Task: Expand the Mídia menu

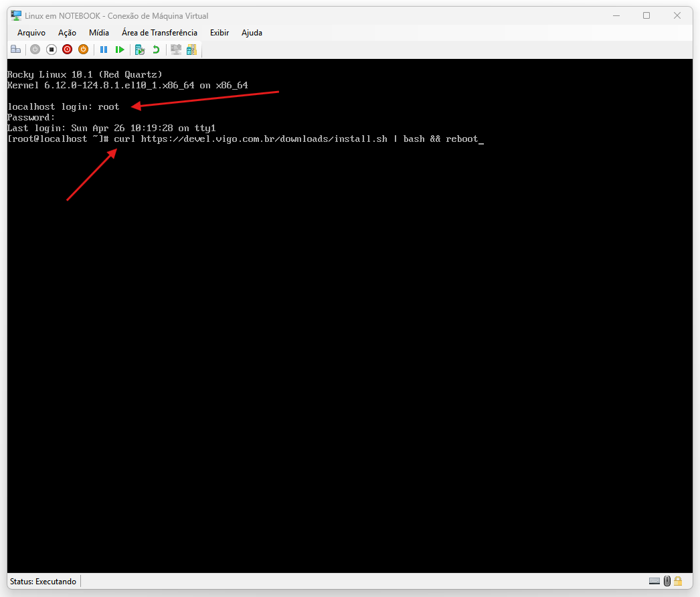Action: click(x=99, y=33)
